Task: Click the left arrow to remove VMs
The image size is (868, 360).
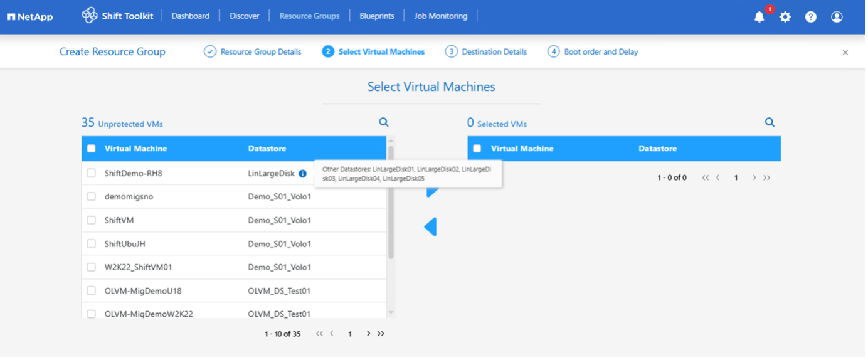Action: pos(430,226)
